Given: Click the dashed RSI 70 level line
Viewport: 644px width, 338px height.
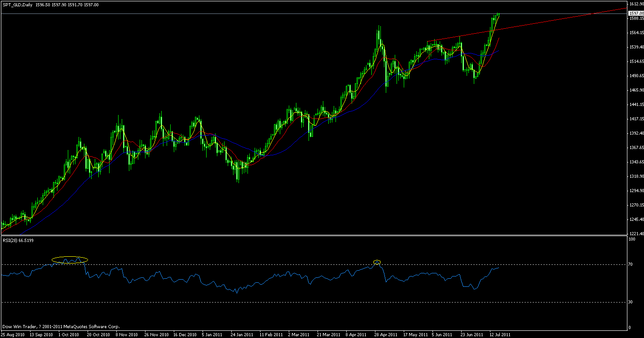Looking at the screenshot, I should pyautogui.click(x=269, y=265).
